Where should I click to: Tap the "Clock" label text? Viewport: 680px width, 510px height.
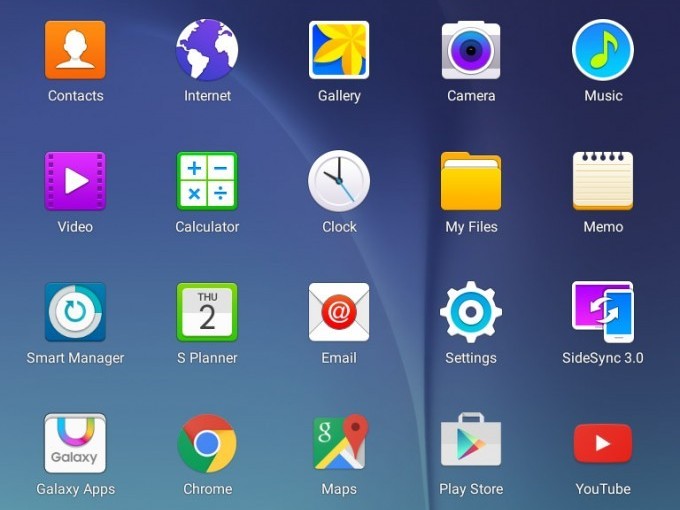tap(339, 227)
